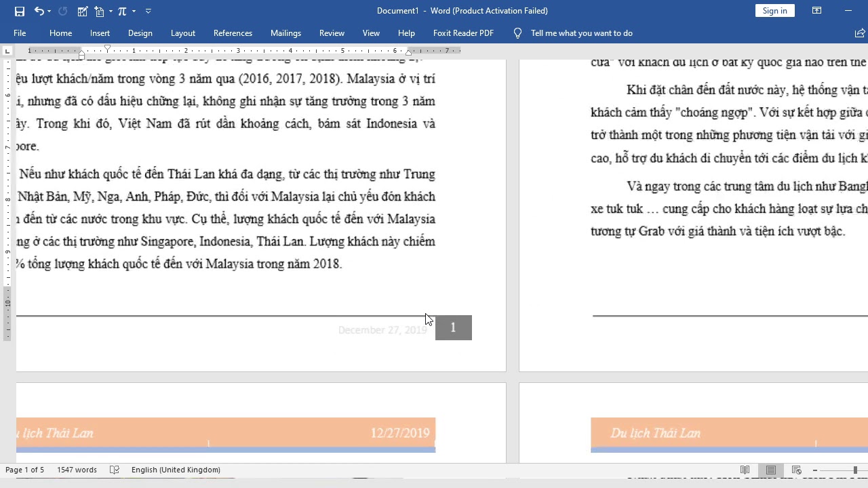Switch to Print Layout view
Image resolution: width=868 pixels, height=488 pixels.
pos(770,470)
